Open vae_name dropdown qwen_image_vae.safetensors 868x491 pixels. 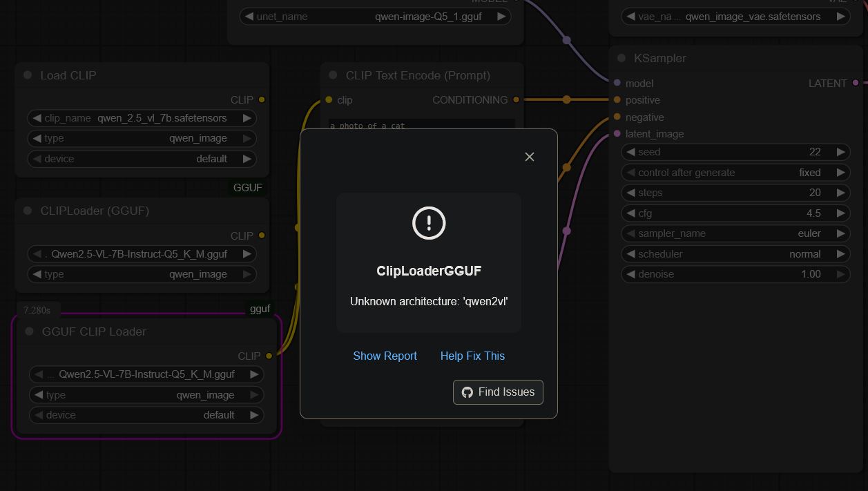click(735, 17)
